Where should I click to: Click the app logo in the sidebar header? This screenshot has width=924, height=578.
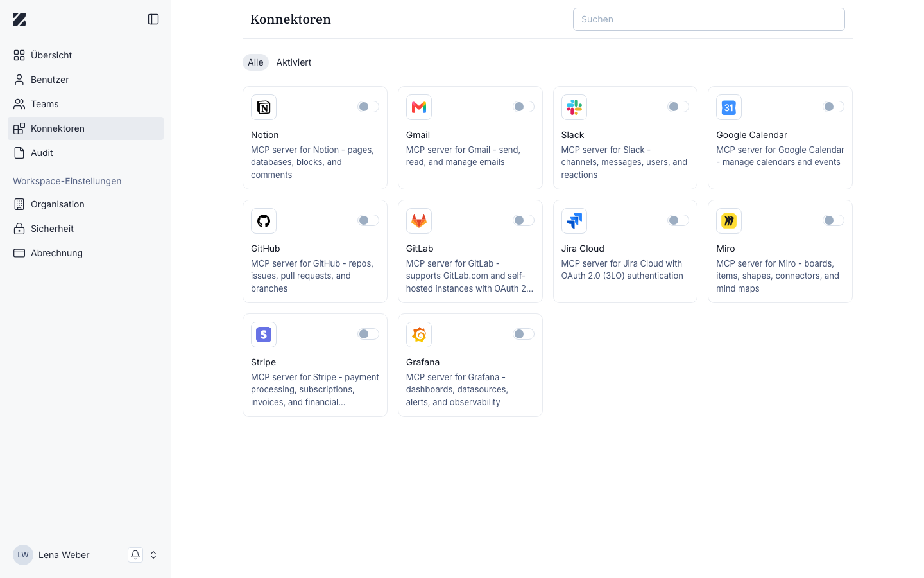pos(19,19)
